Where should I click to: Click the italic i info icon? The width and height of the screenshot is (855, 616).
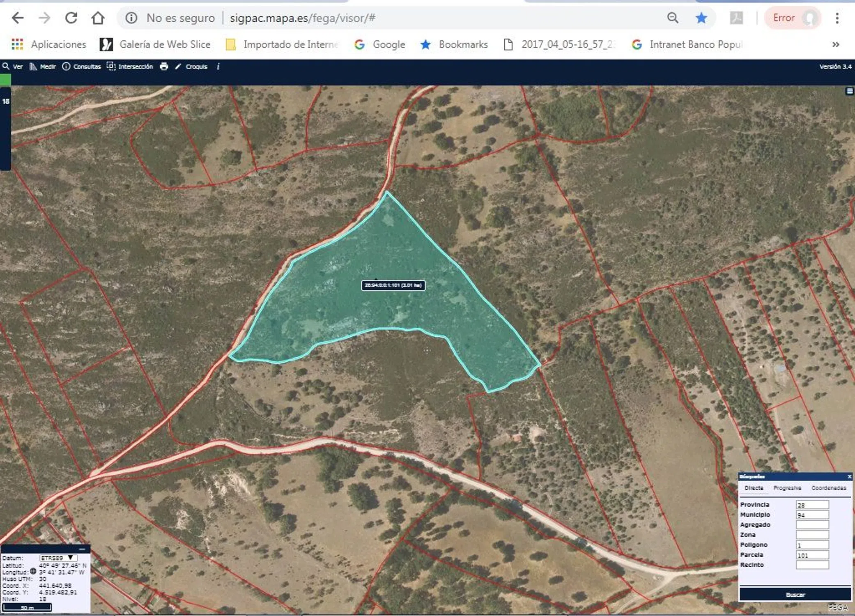click(x=218, y=67)
